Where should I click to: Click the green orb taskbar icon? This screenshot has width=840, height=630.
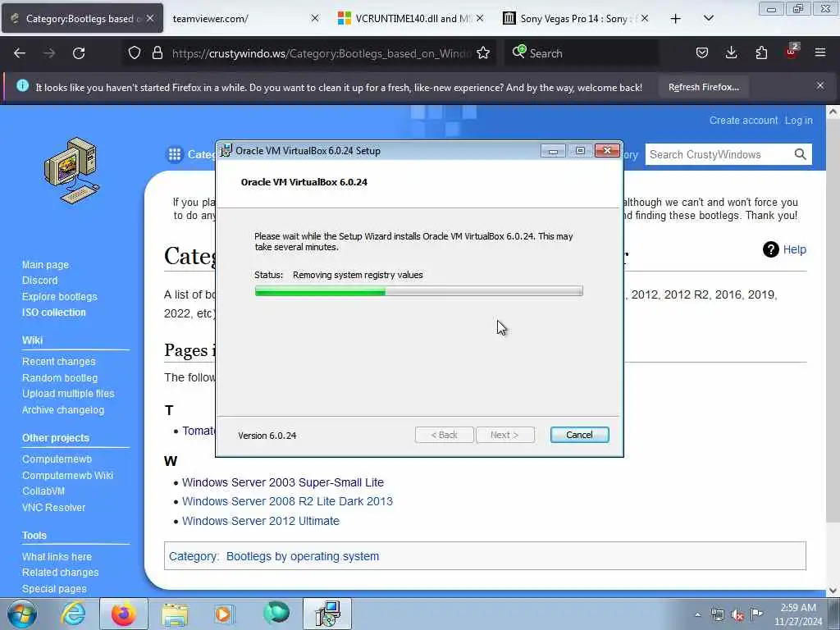pyautogui.click(x=276, y=614)
